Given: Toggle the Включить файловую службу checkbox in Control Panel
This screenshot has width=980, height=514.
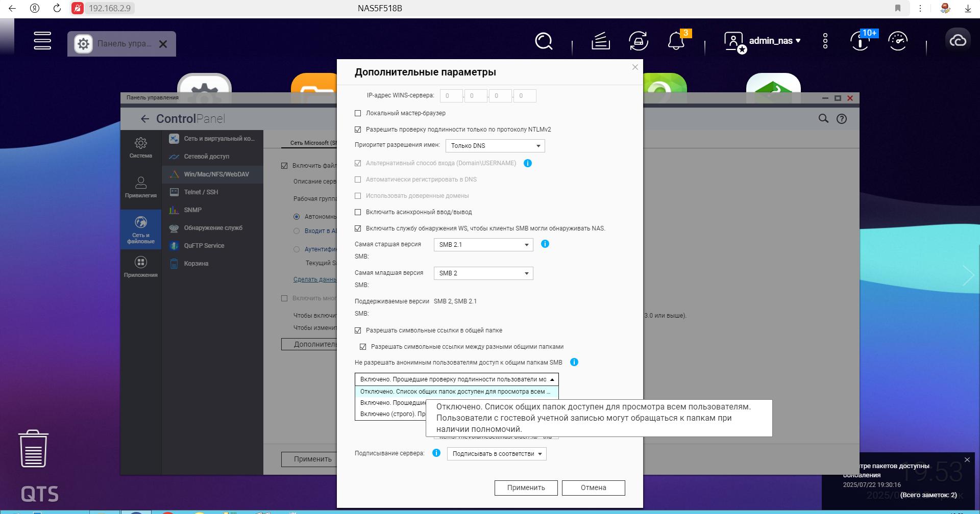Looking at the screenshot, I should pos(284,166).
